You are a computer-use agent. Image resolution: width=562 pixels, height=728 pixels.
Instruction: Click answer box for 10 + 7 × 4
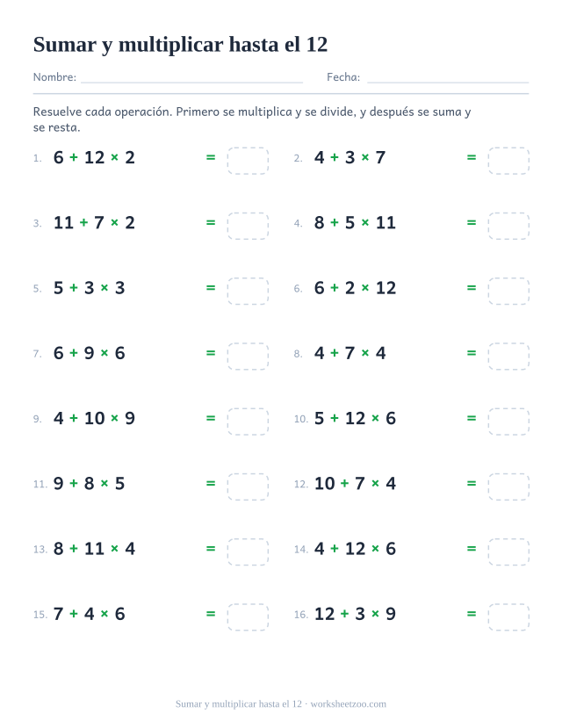pos(508,487)
